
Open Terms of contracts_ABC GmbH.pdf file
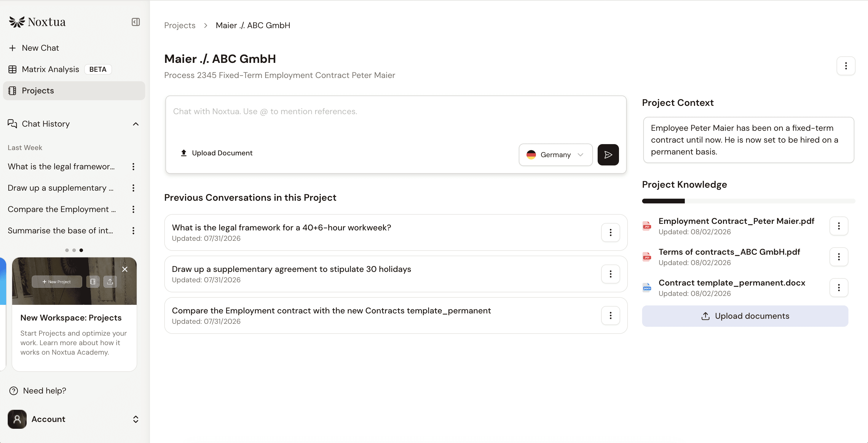click(729, 252)
